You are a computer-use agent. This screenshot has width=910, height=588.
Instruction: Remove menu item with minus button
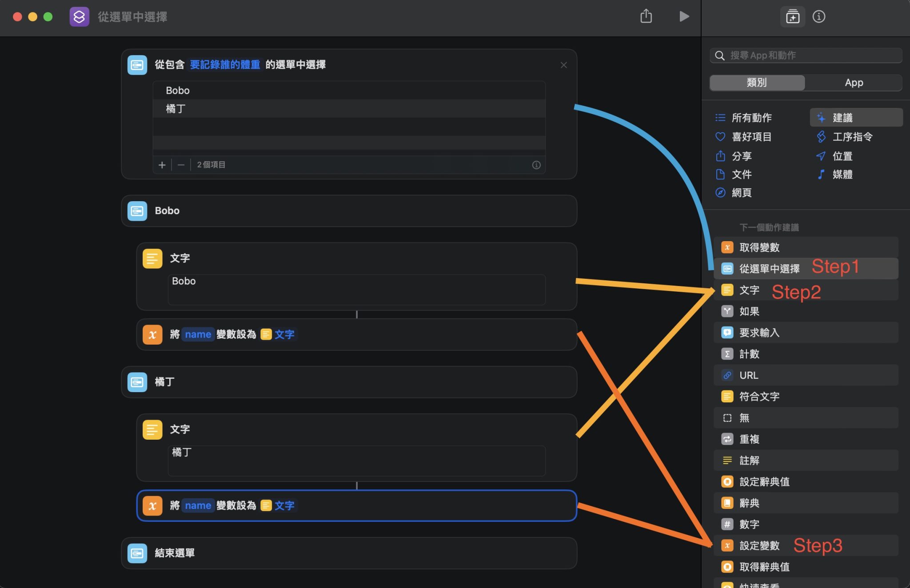point(181,165)
